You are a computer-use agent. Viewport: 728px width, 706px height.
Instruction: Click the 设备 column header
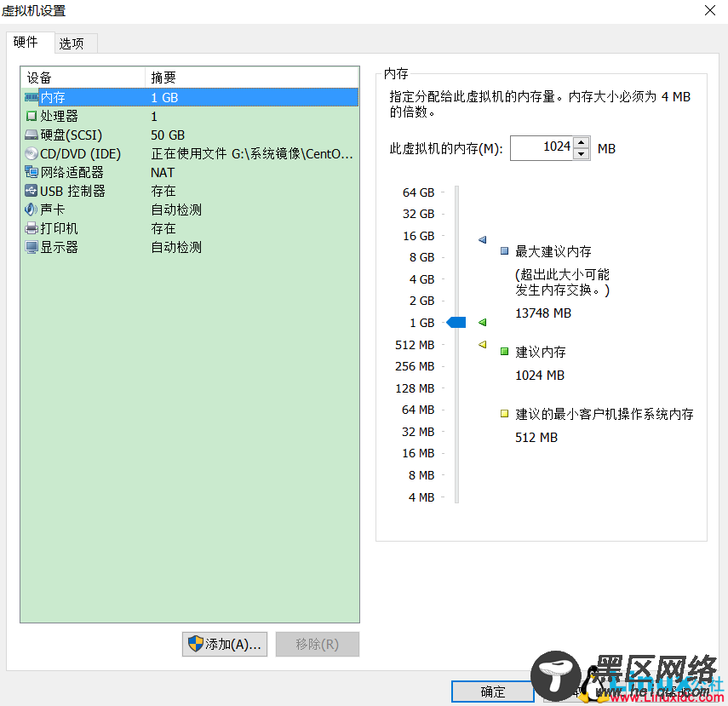83,77
